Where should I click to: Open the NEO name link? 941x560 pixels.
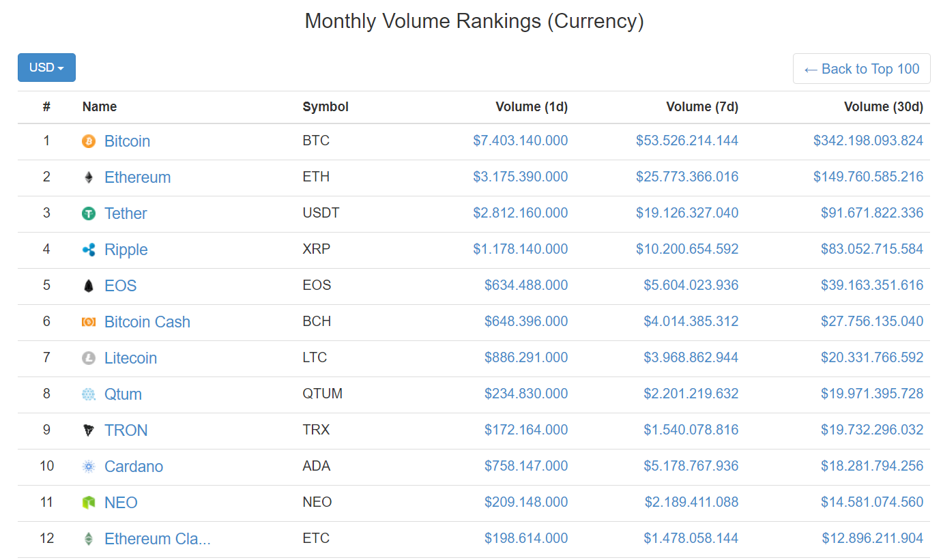tap(121, 503)
